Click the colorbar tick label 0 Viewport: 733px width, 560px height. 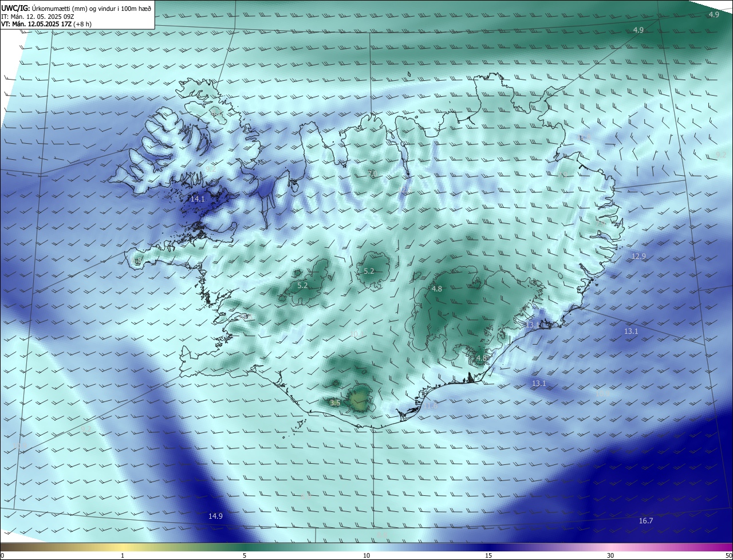click(x=2, y=555)
